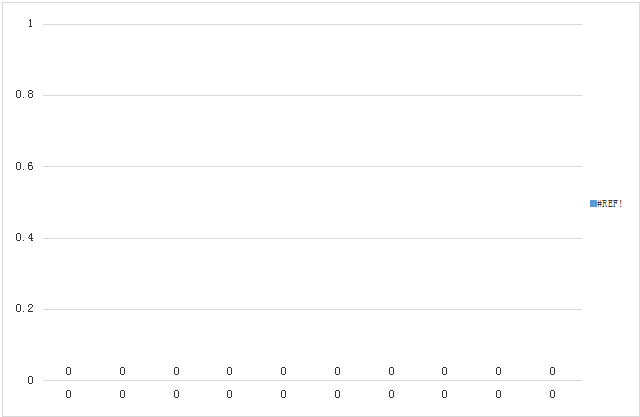640x417 pixels.
Task: Select the seventh data label above the axis
Action: 391,371
